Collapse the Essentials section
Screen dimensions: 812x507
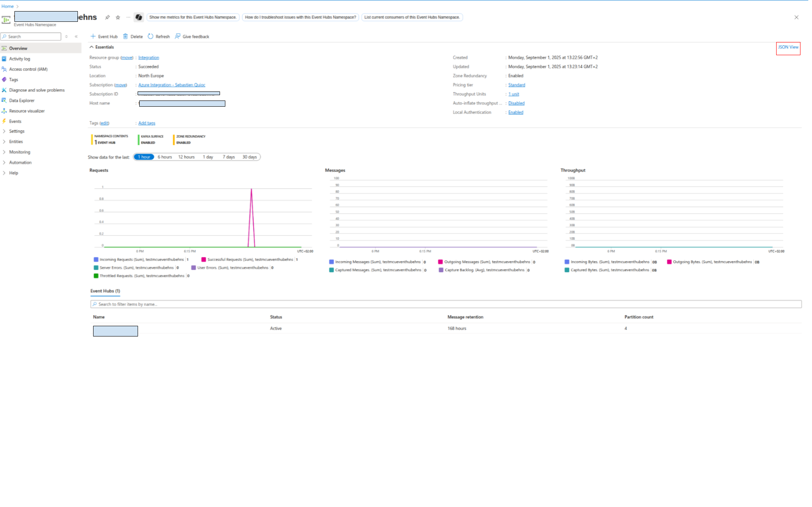[91, 47]
